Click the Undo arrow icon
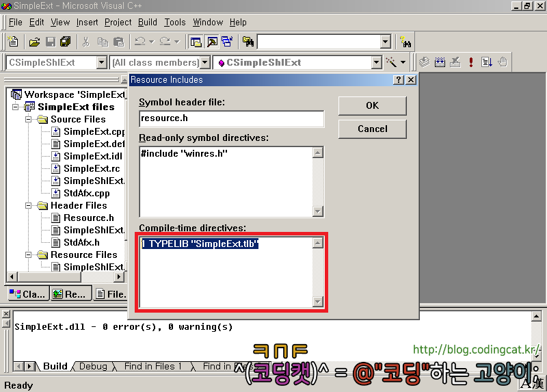The image size is (547, 392). tap(140, 42)
